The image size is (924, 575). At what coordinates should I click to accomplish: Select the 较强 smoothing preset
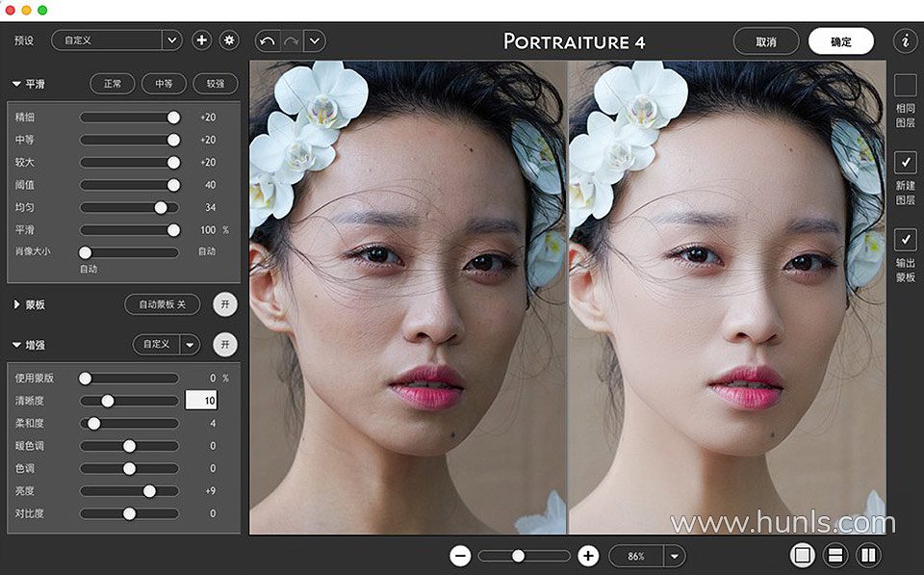click(x=215, y=84)
